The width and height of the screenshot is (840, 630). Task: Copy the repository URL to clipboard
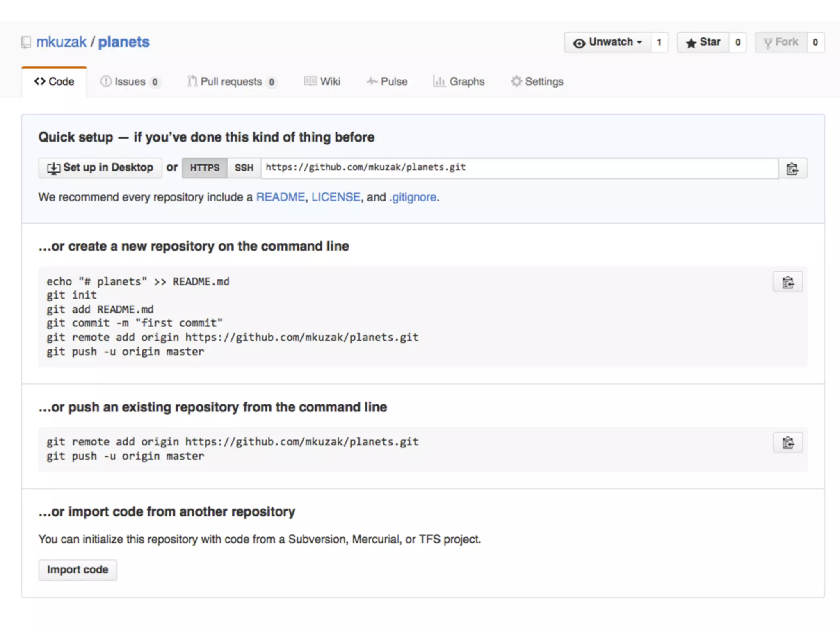coord(792,169)
